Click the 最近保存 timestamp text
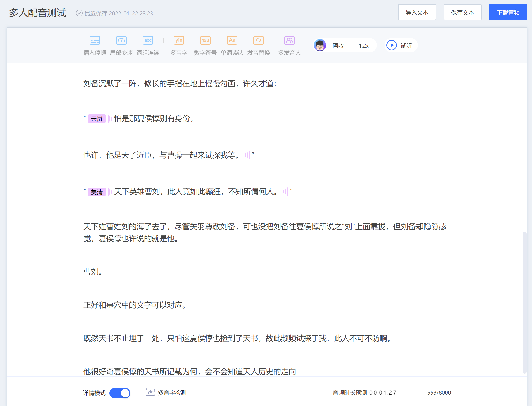This screenshot has height=406, width=532. [x=119, y=13]
